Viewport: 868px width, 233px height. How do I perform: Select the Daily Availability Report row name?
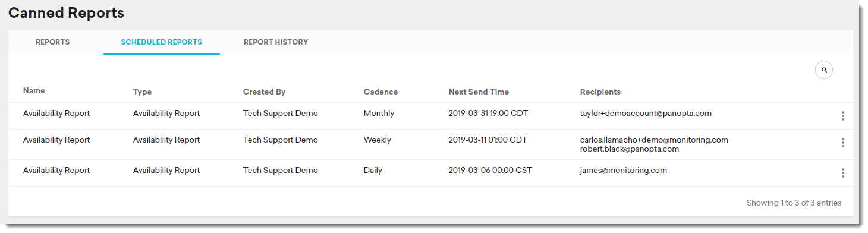[56, 171]
